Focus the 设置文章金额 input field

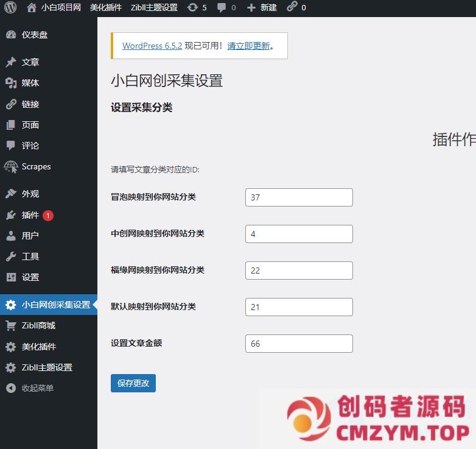299,344
